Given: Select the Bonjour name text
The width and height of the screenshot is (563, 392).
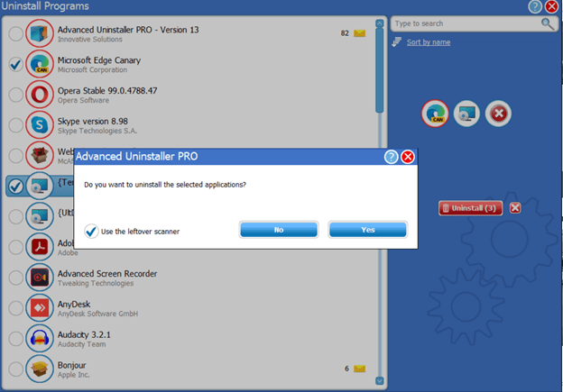Looking at the screenshot, I should (72, 365).
